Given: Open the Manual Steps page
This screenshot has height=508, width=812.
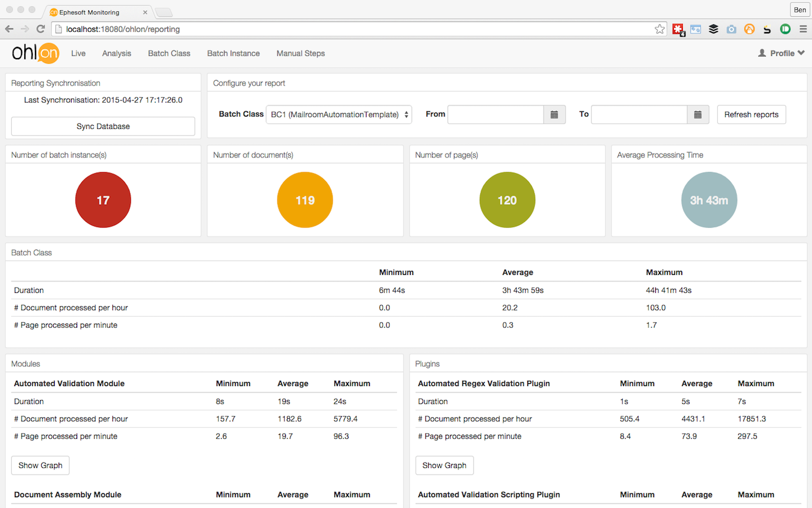Looking at the screenshot, I should [x=301, y=53].
